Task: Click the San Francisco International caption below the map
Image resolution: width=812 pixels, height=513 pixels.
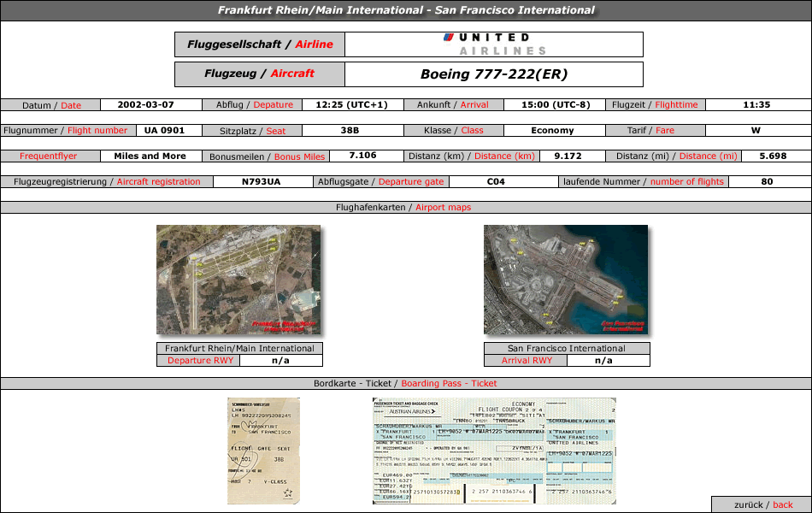Action: [567, 348]
